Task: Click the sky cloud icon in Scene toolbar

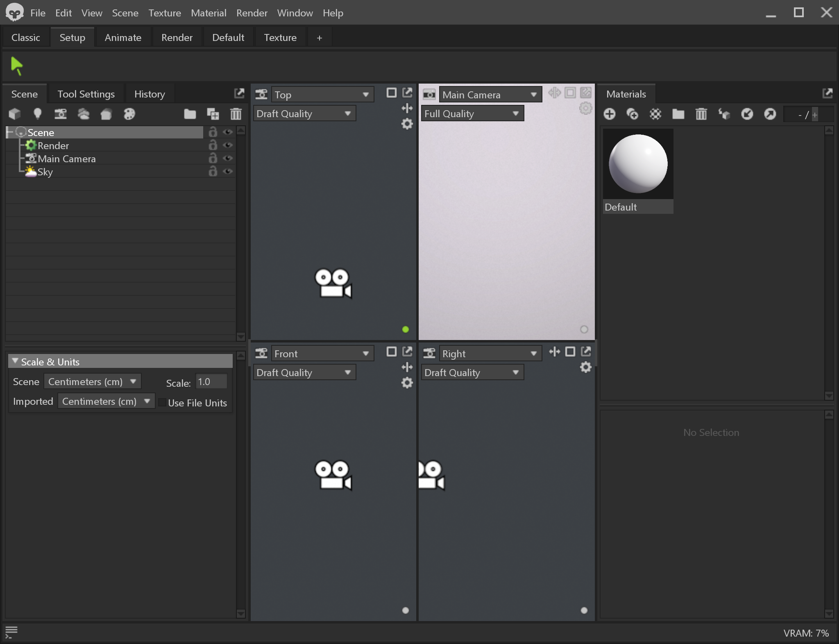Action: (84, 114)
